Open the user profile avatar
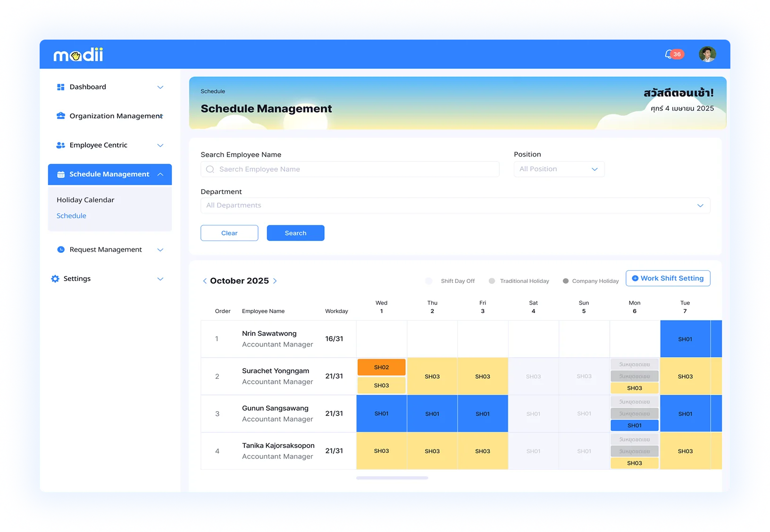The width and height of the screenshot is (770, 532). coord(707,54)
